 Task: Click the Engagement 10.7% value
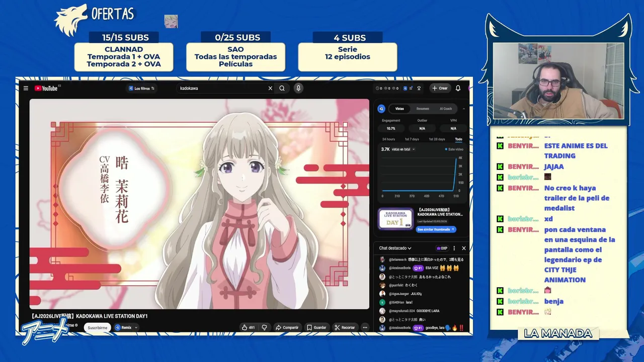pyautogui.click(x=391, y=128)
